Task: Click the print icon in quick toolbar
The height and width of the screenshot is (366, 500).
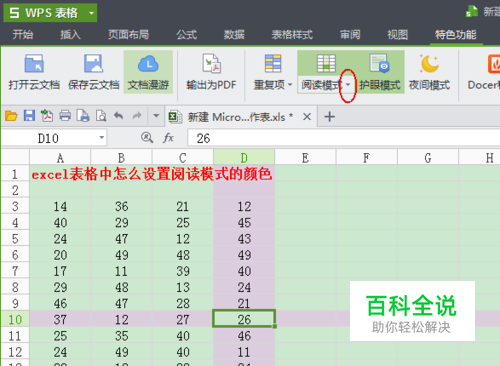Action: (65, 116)
